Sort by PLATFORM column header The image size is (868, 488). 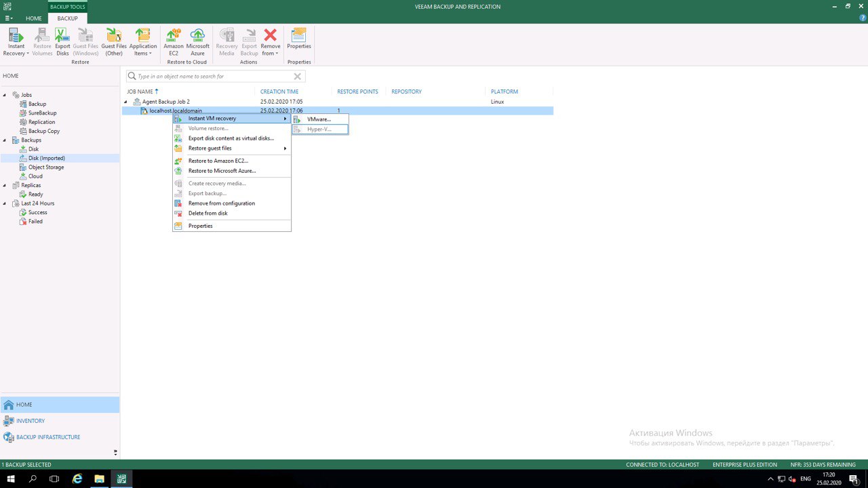click(x=505, y=91)
